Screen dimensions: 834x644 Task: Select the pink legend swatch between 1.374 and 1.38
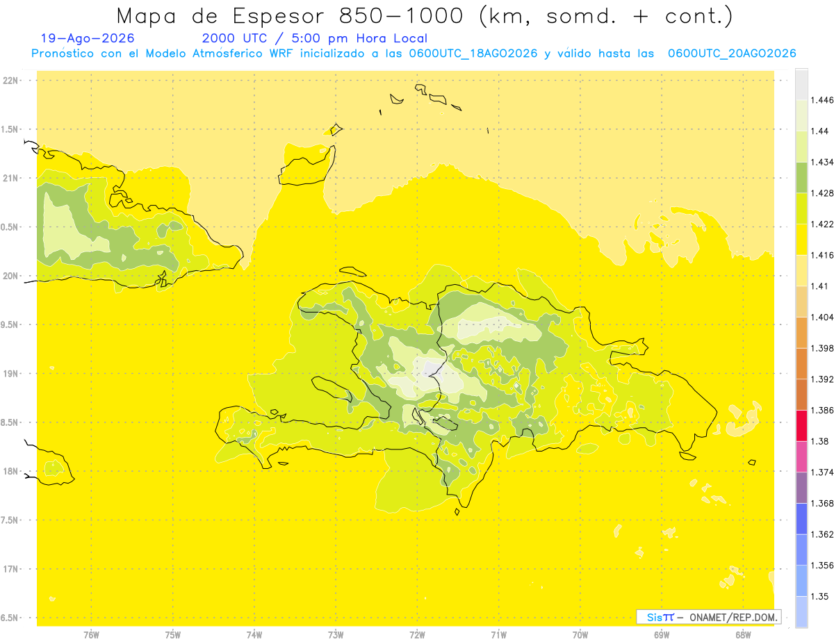pyautogui.click(x=801, y=456)
